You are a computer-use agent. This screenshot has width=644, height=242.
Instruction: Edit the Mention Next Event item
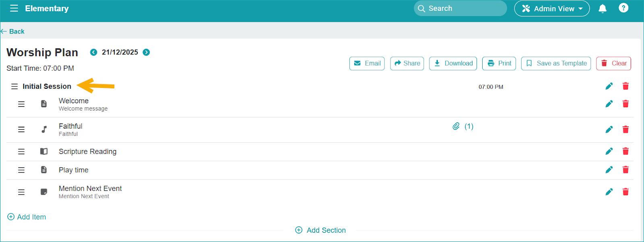(x=609, y=192)
